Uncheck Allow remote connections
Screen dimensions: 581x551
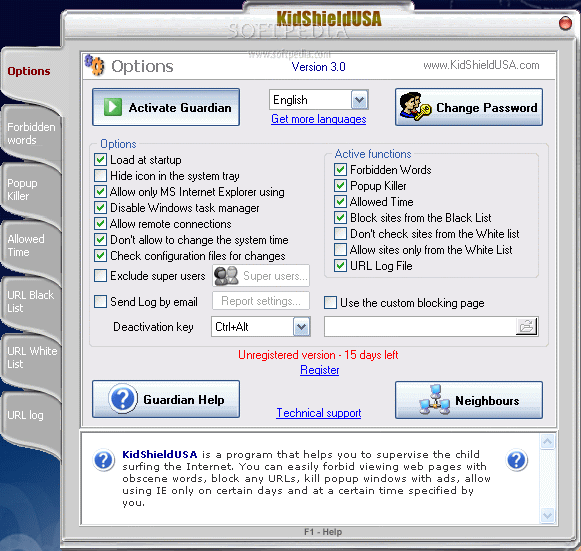pyautogui.click(x=100, y=223)
